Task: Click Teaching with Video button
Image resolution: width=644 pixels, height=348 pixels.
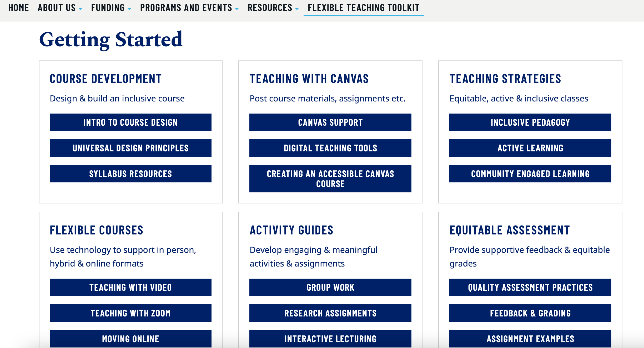Action: tap(130, 287)
